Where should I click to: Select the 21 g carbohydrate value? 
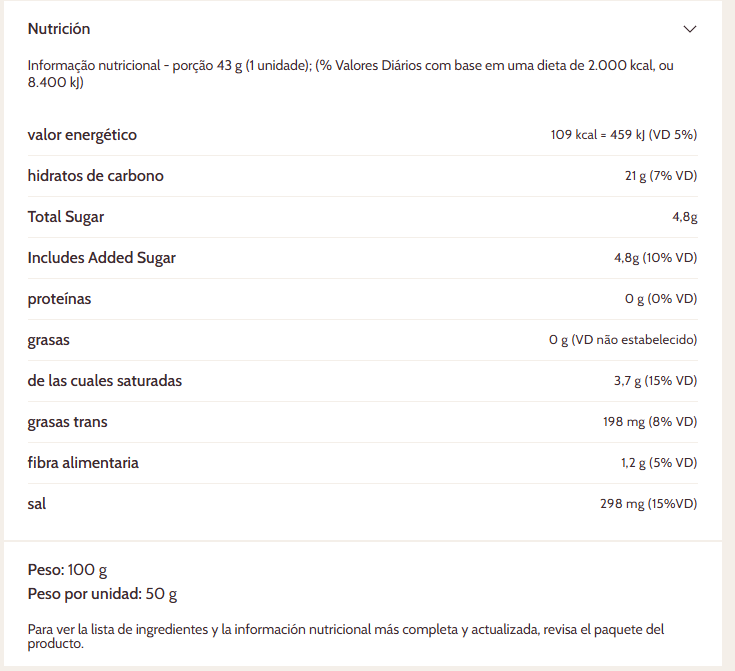pyautogui.click(x=660, y=176)
